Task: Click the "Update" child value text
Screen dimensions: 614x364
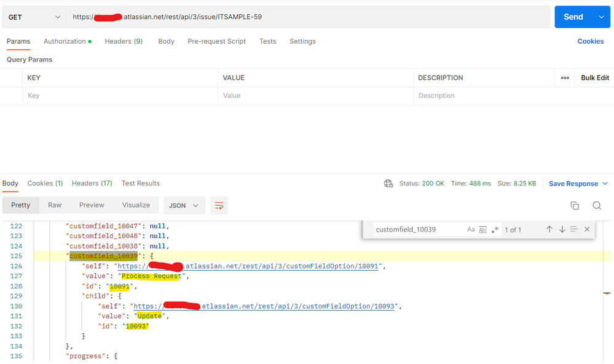Action: pos(149,316)
